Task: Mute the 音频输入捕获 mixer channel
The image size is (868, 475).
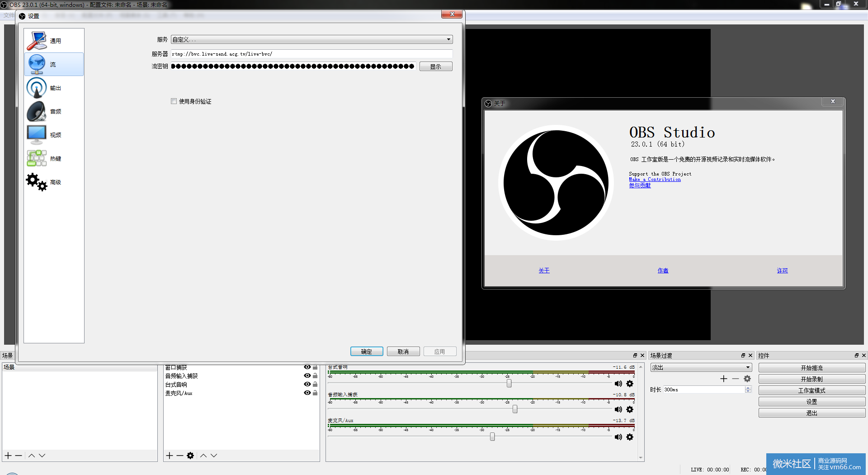Action: click(x=618, y=409)
